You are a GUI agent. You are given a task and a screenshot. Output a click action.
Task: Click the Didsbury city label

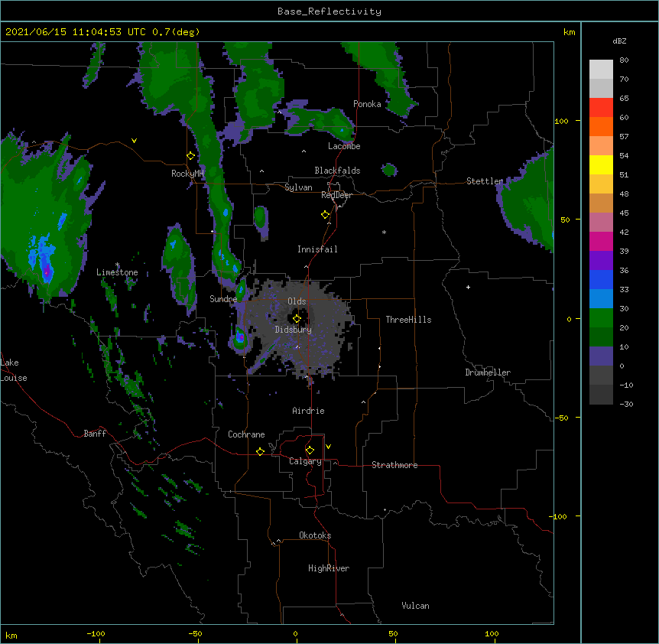pyautogui.click(x=293, y=330)
